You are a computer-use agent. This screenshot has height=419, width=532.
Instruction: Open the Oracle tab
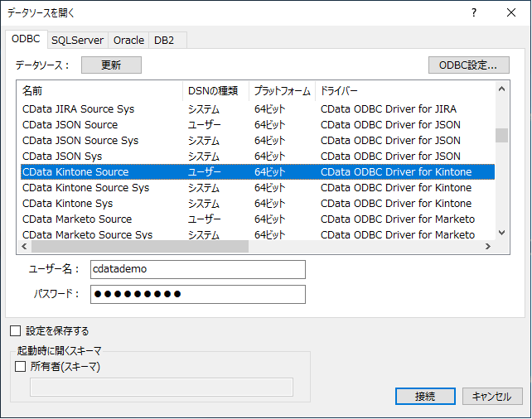pos(128,41)
